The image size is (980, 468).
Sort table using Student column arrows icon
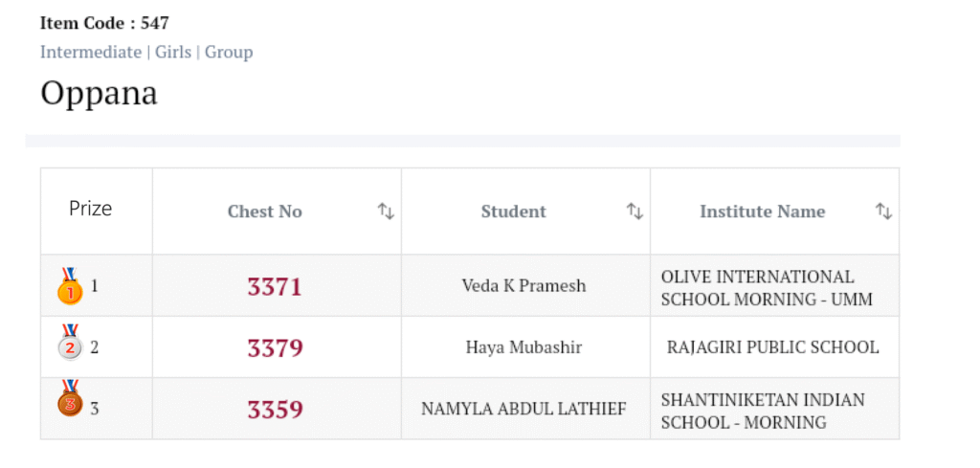click(635, 212)
